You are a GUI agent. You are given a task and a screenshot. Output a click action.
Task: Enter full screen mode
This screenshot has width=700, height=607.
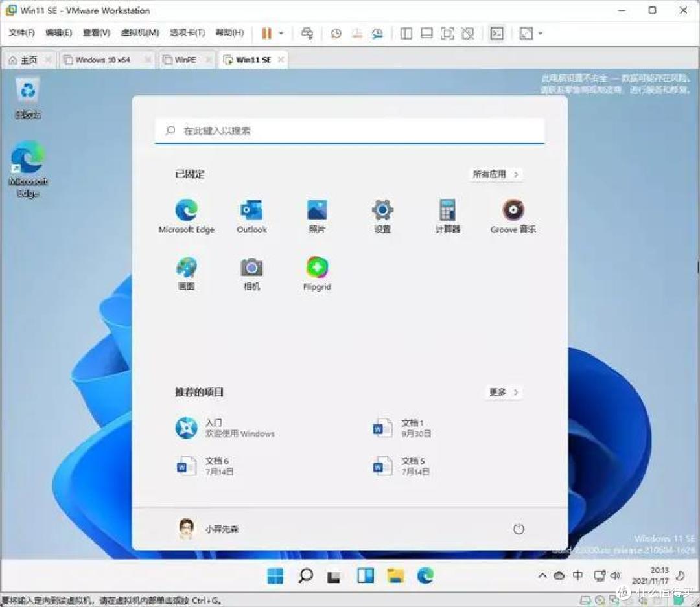pyautogui.click(x=447, y=33)
